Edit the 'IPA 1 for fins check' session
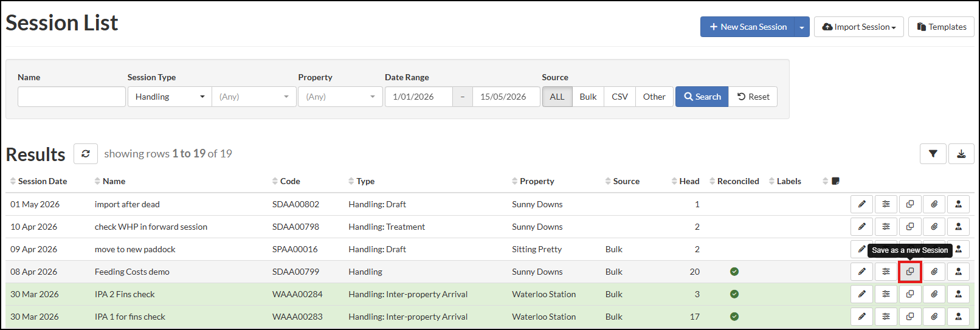The height and width of the screenshot is (330, 980). pos(861,317)
